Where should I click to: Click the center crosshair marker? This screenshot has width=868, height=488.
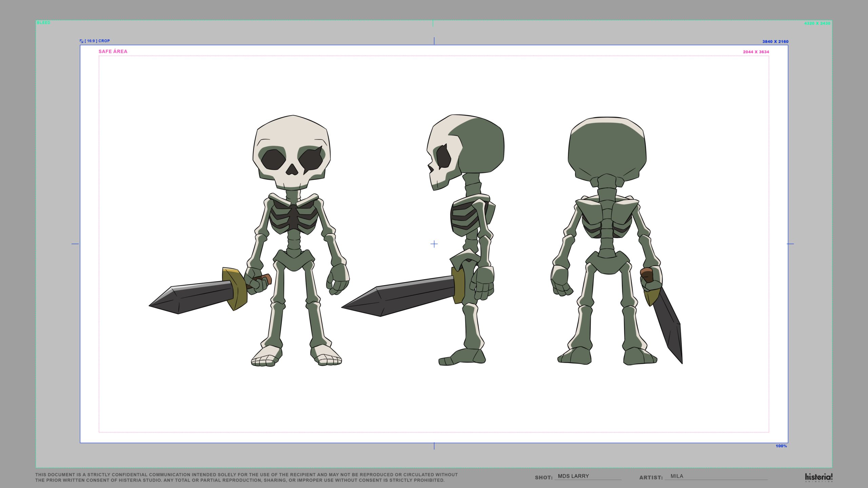point(434,244)
